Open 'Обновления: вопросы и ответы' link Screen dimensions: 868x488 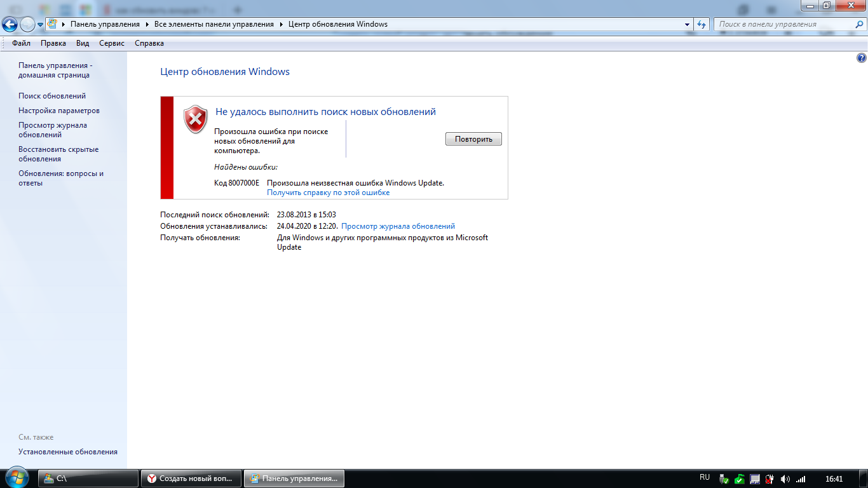click(61, 178)
